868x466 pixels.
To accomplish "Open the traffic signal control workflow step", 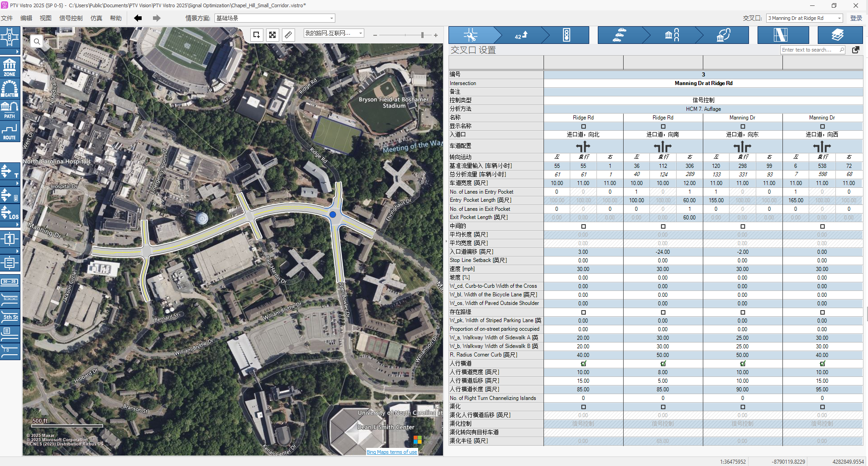I will 567,35.
